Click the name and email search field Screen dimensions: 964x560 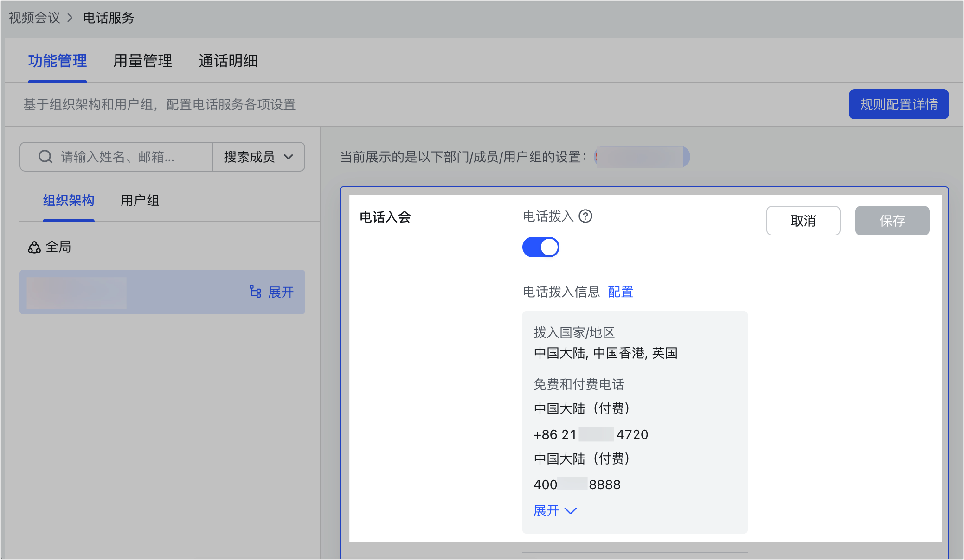[x=116, y=157]
